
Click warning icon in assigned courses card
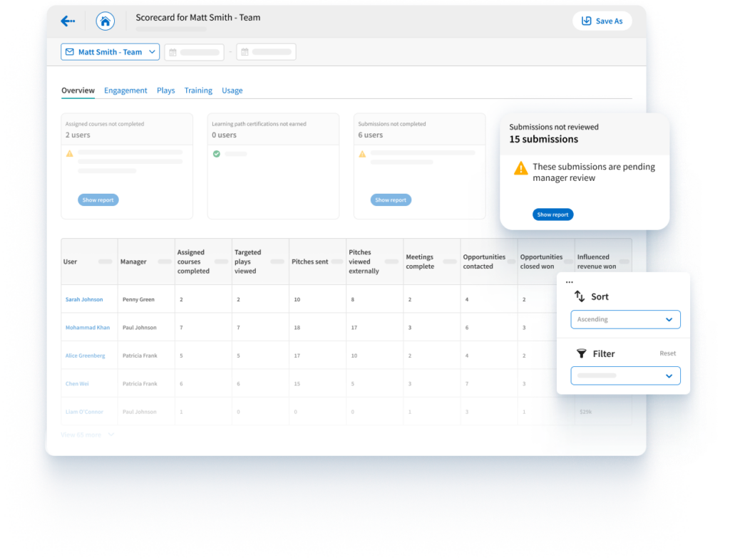[x=70, y=153]
